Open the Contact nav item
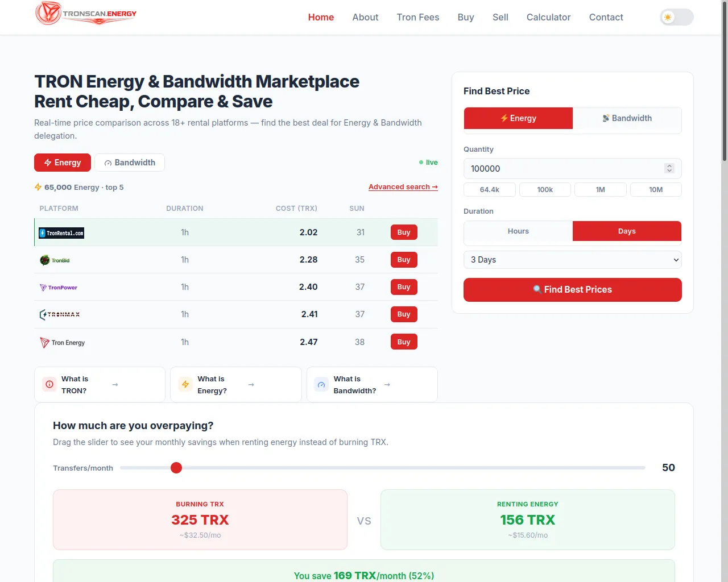728x582 pixels. [x=606, y=17]
